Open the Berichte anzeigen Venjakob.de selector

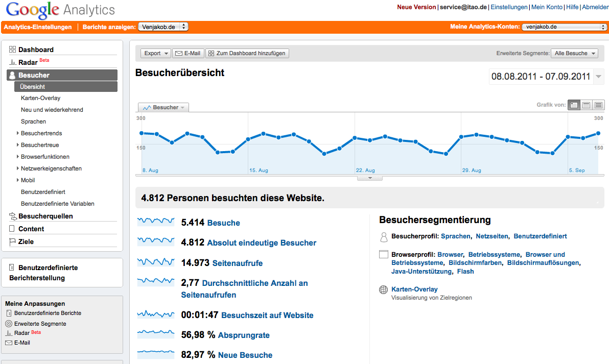(x=163, y=27)
